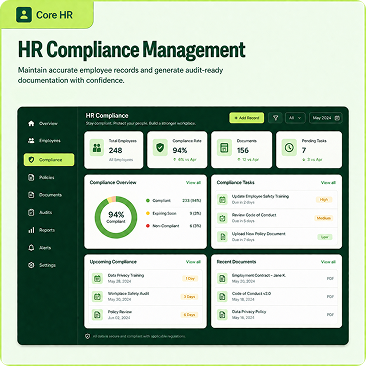Open the May 2024 date picker
Viewport: 366px width, 366px height.
pos(326,118)
